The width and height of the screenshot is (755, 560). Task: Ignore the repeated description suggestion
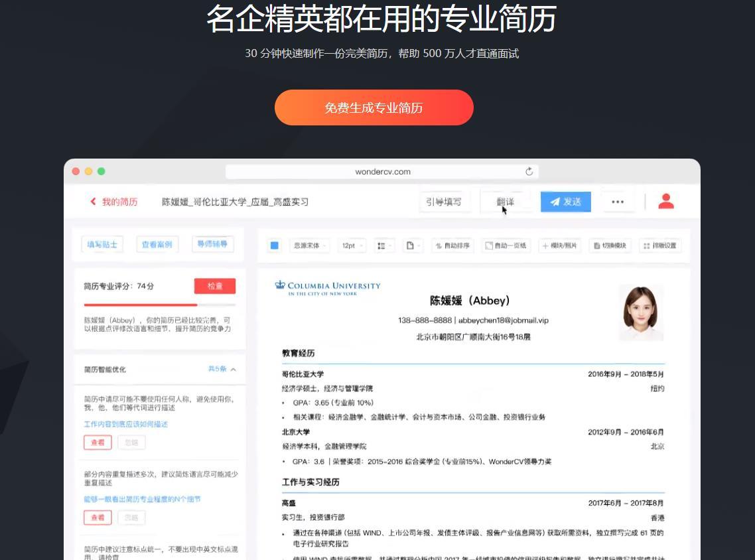coord(131,518)
